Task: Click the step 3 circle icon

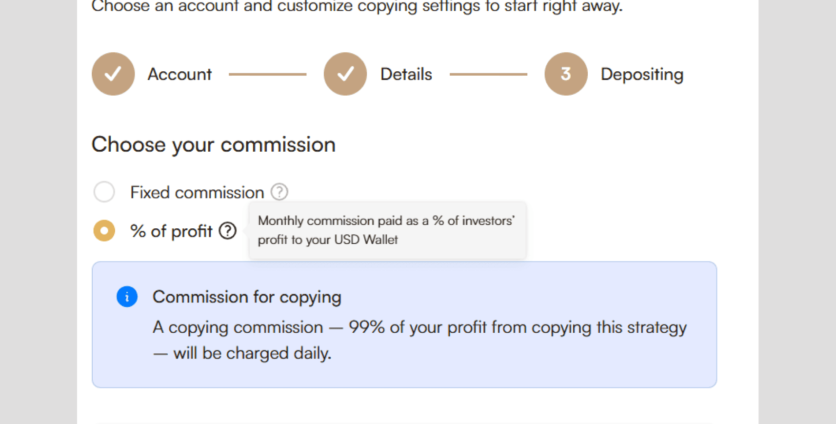Action: [566, 74]
